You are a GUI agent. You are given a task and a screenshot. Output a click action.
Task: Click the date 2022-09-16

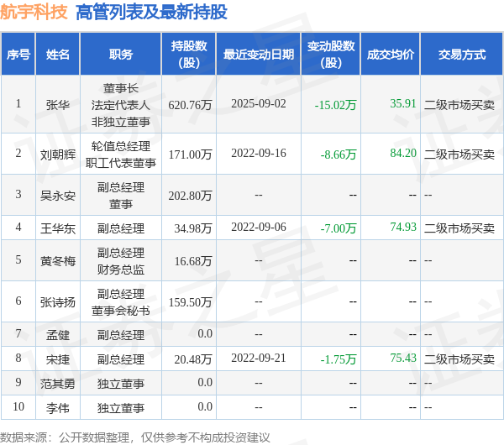(259, 153)
